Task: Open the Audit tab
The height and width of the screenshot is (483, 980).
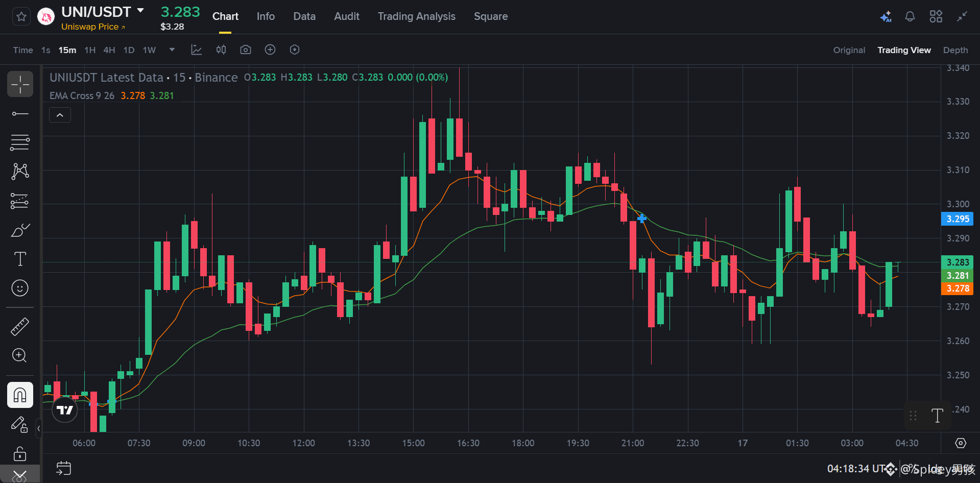Action: [347, 16]
